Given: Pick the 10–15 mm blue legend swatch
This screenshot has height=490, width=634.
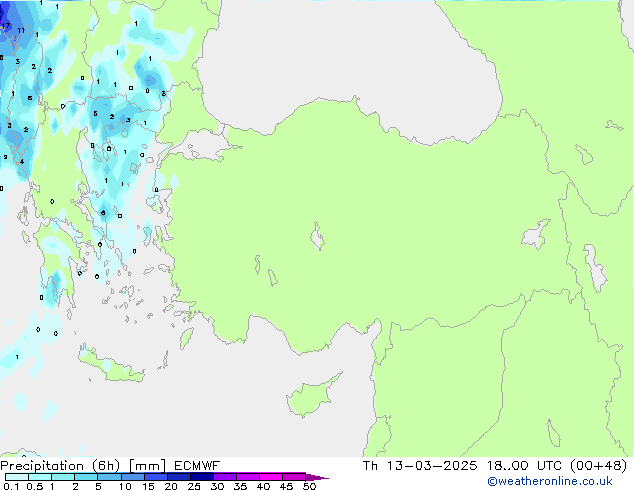Looking at the screenshot, I should (132, 477).
